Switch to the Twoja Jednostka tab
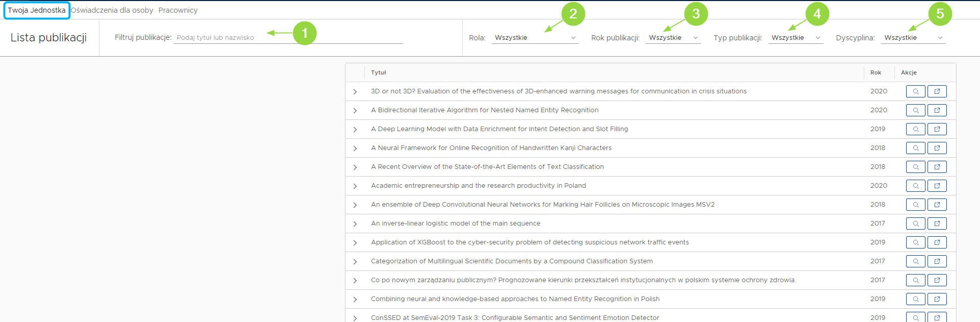 click(x=37, y=10)
